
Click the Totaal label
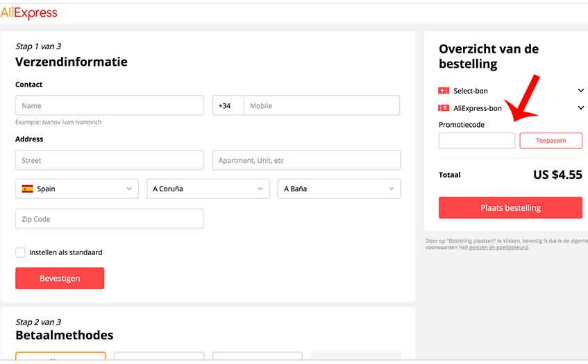[x=450, y=175]
